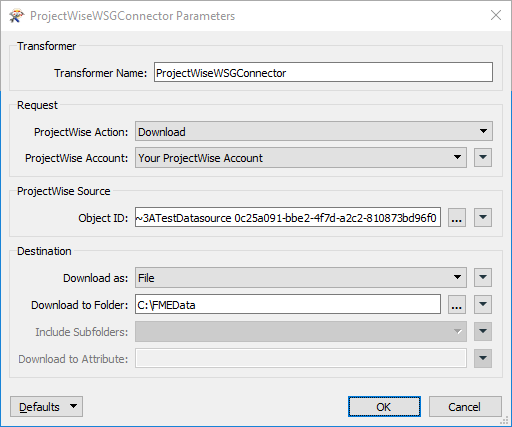Screen dimensions: 512x427
Task: Expand the ProjectWise Account dropdown
Action: coord(301,157)
